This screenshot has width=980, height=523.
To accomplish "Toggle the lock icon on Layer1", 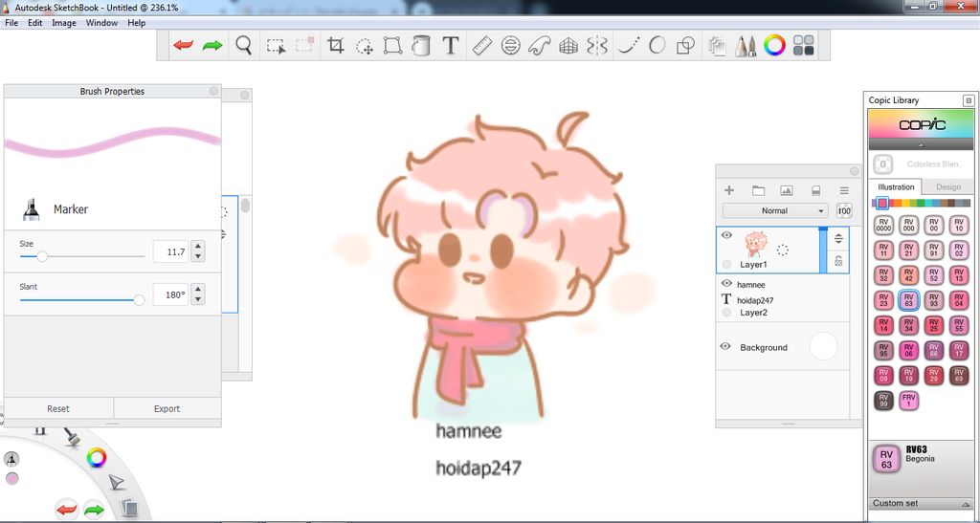I will pos(838,261).
